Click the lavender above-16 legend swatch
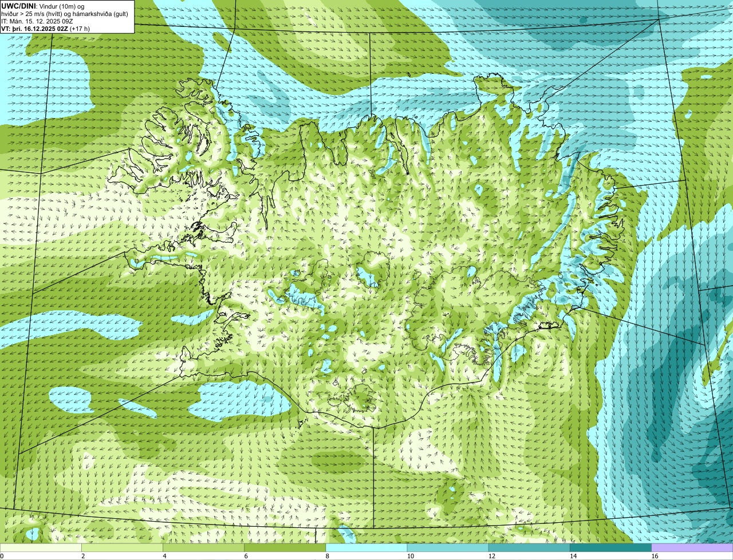This screenshot has width=733, height=560. 692,547
